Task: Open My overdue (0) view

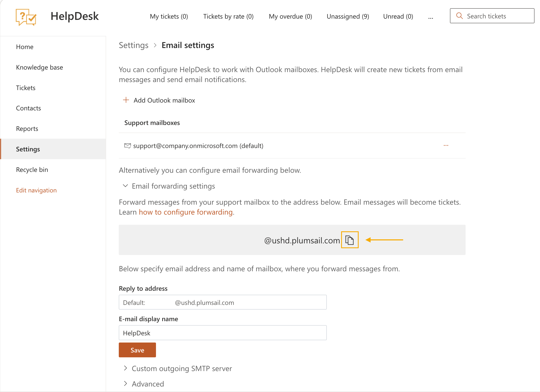Action: point(290,16)
